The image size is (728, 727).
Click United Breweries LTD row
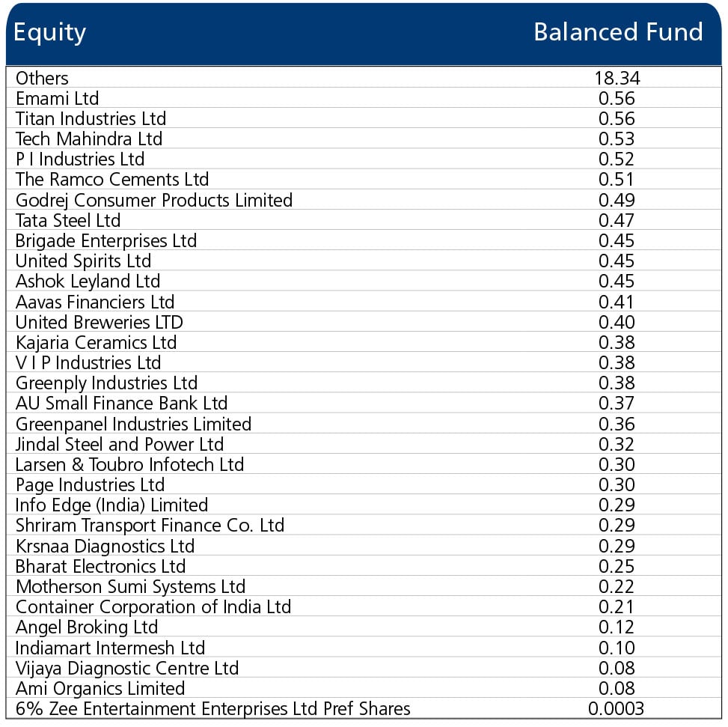[100, 322]
